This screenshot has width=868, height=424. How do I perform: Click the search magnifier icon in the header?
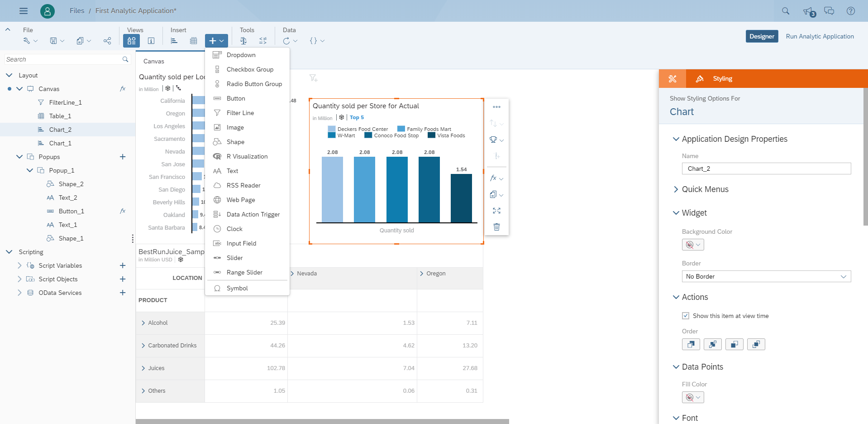coord(786,10)
